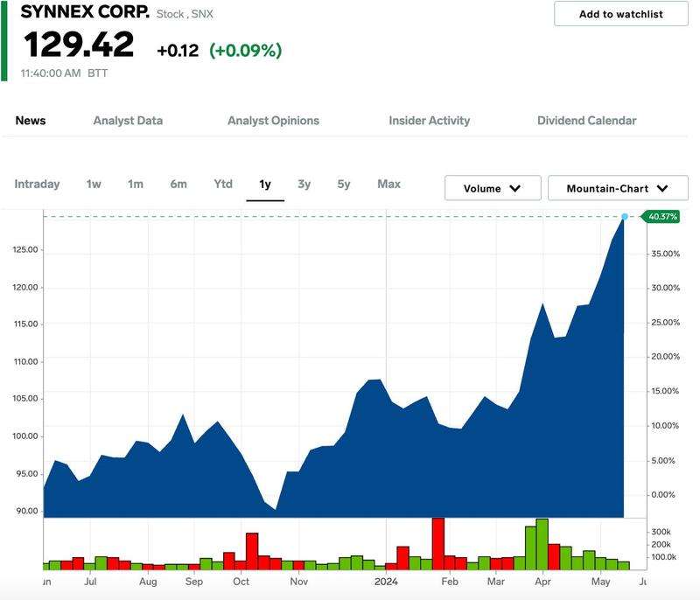Image resolution: width=700 pixels, height=600 pixels.
Task: Add SNX stock to watchlist
Action: tap(621, 14)
